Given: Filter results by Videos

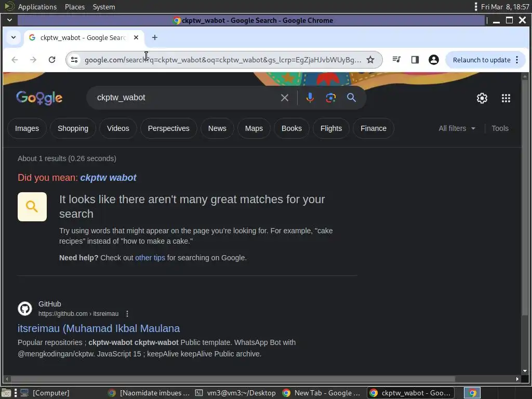Looking at the screenshot, I should pos(118,128).
